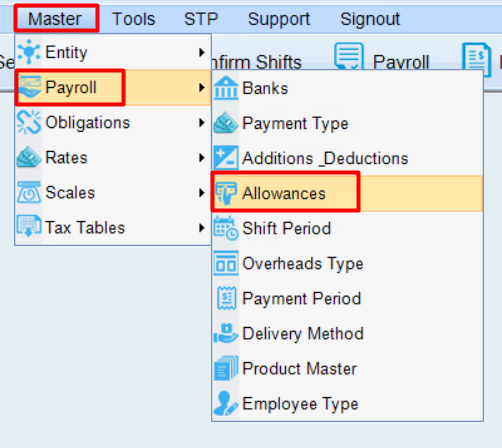Click the Banks building icon
502x448 pixels.
coord(226,88)
